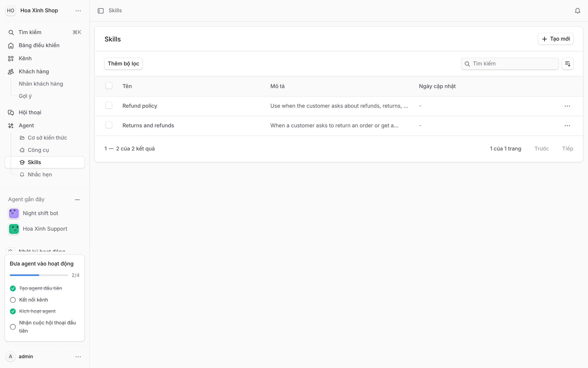Open Refund policy row actions menu
Viewport: 588px width, 368px height.
coord(567,106)
